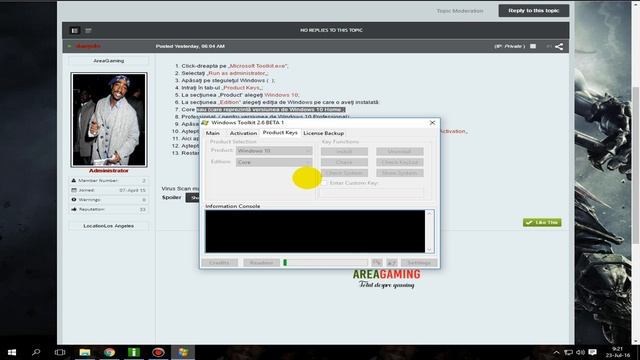The image size is (640, 360).
Task: Open the License Backup tab
Action: 324,133
